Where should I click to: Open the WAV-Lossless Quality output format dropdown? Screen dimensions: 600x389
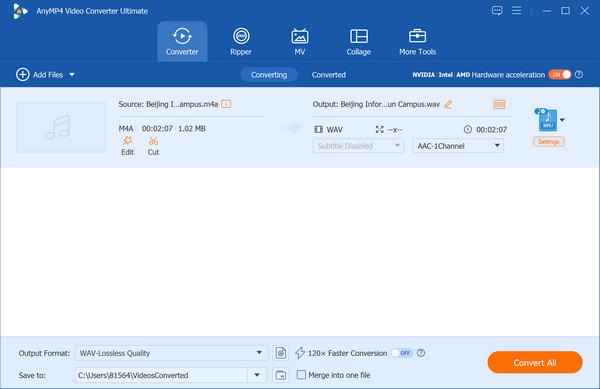(x=171, y=353)
